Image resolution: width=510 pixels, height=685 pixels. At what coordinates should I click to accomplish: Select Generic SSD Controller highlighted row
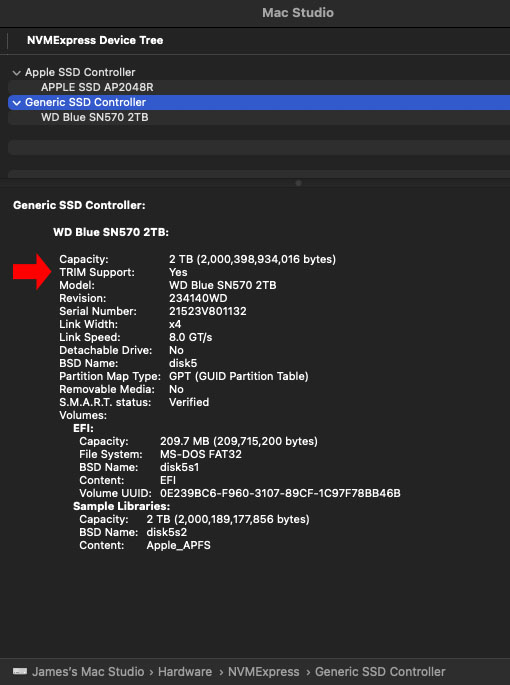259,102
